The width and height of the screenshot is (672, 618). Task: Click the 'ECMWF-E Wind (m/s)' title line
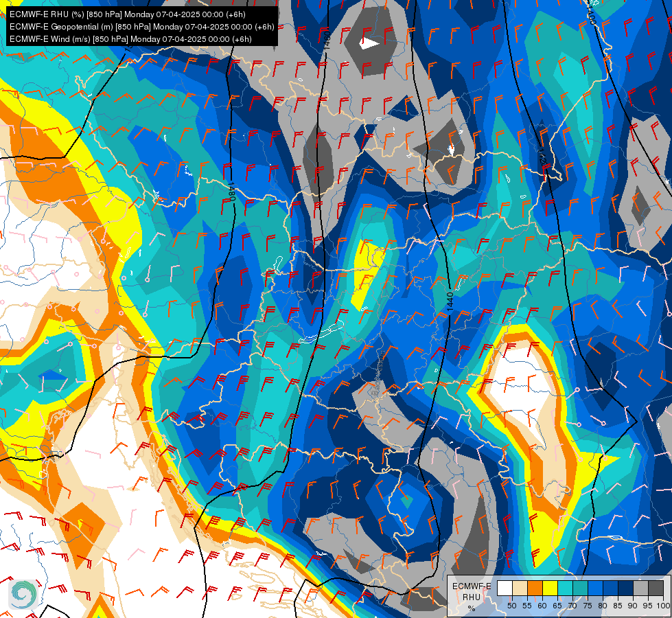pyautogui.click(x=130, y=39)
